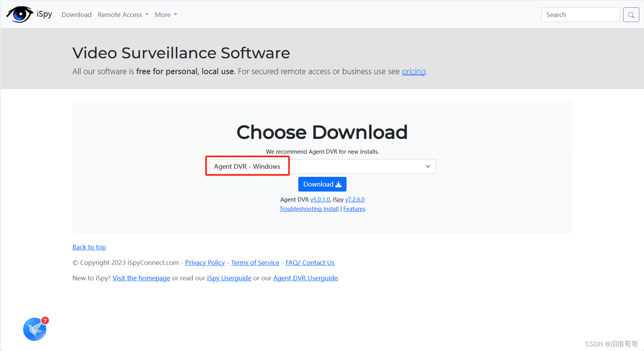Open Agent DVR v5.0.1.0 version link
644x351 pixels.
[x=320, y=200]
